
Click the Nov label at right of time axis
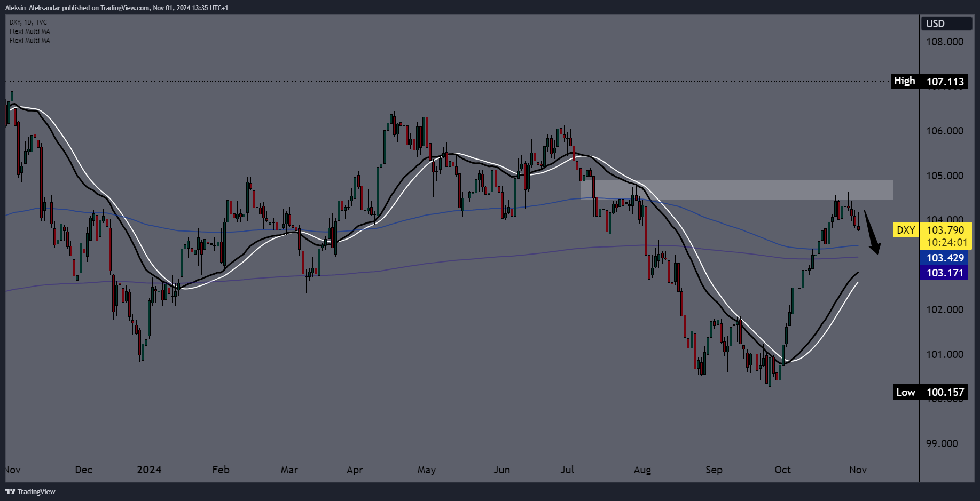(x=858, y=470)
